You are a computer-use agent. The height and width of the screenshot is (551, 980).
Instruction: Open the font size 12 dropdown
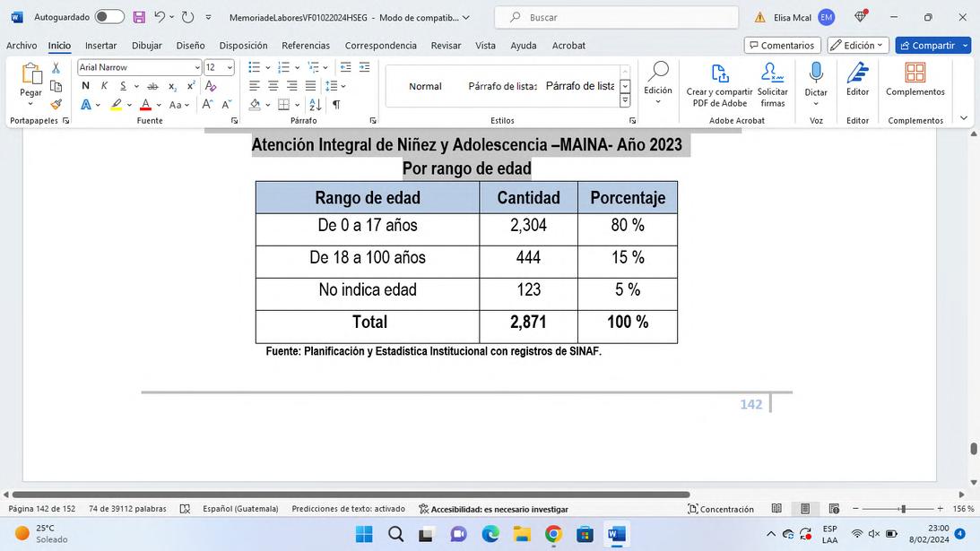coord(230,67)
